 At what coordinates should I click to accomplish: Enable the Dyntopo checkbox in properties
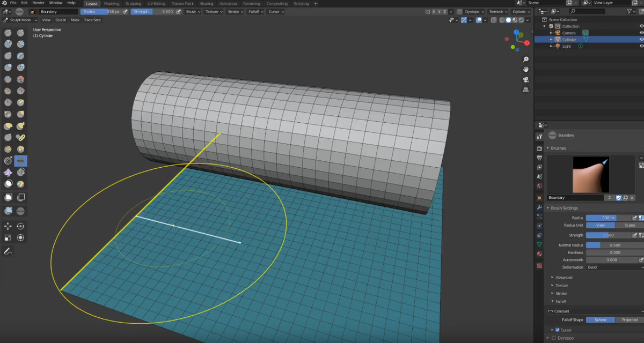click(x=553, y=338)
